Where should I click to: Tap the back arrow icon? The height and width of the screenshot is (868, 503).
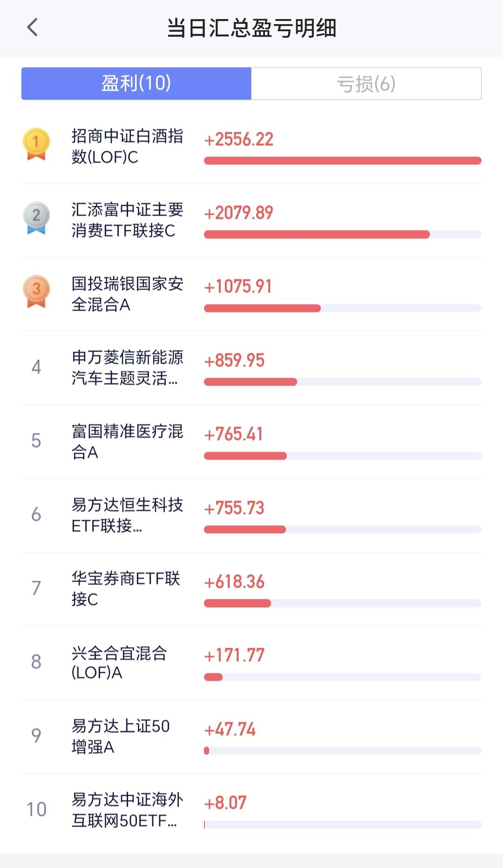(32, 27)
